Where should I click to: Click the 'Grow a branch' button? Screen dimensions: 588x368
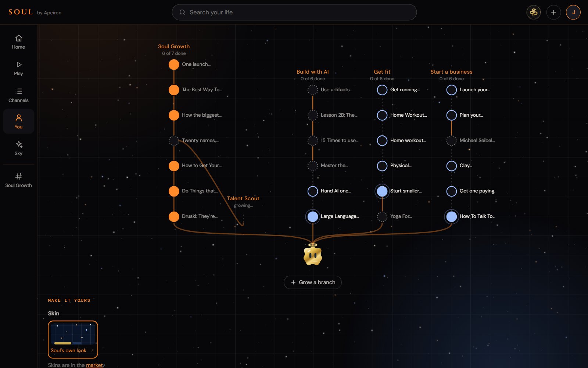[313, 282]
